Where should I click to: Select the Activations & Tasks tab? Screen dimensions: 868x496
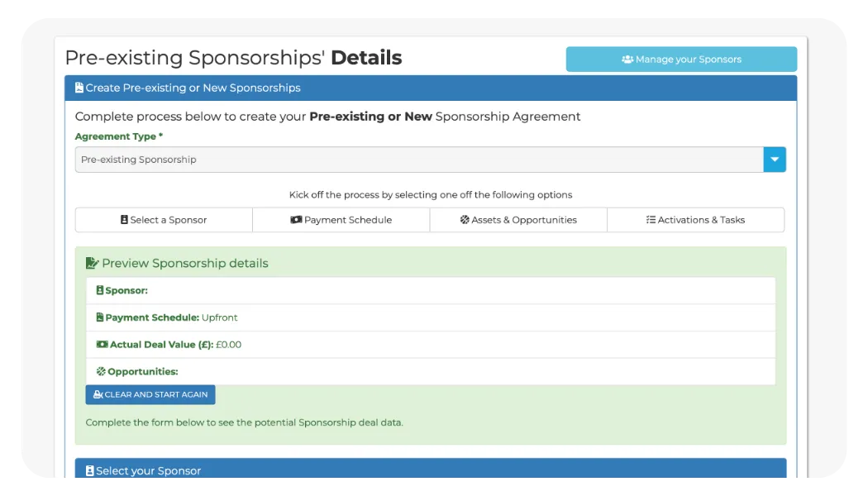click(x=695, y=220)
